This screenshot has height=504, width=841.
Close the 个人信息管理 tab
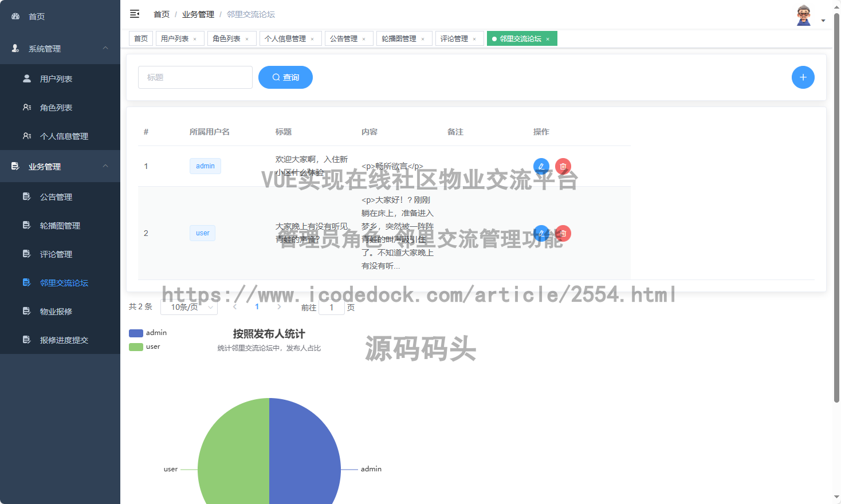[312, 39]
